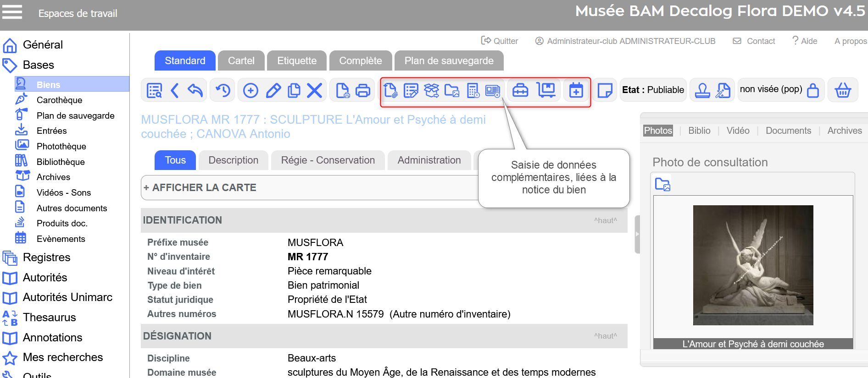
Task: Click the calendar plus event icon
Action: 576,90
